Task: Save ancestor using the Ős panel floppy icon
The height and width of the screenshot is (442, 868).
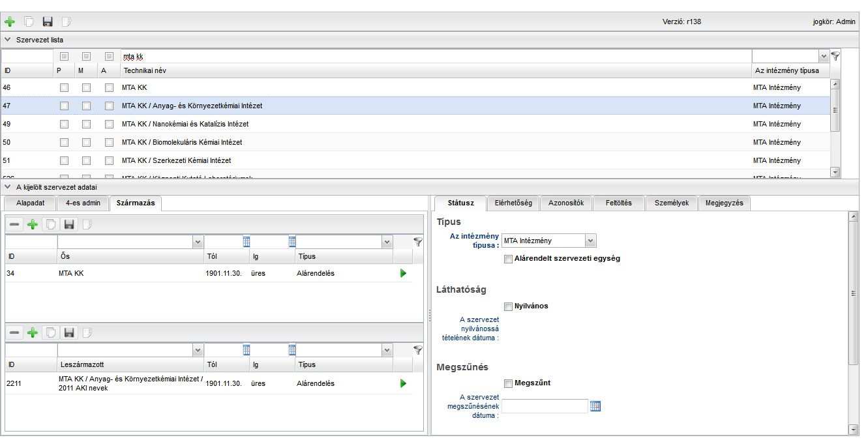Action: [69, 224]
